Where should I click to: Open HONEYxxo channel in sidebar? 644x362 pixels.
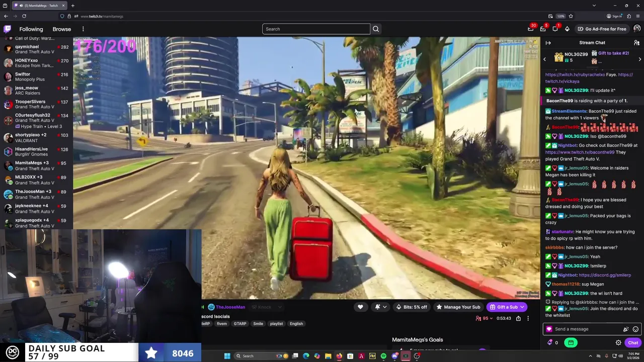(36, 63)
